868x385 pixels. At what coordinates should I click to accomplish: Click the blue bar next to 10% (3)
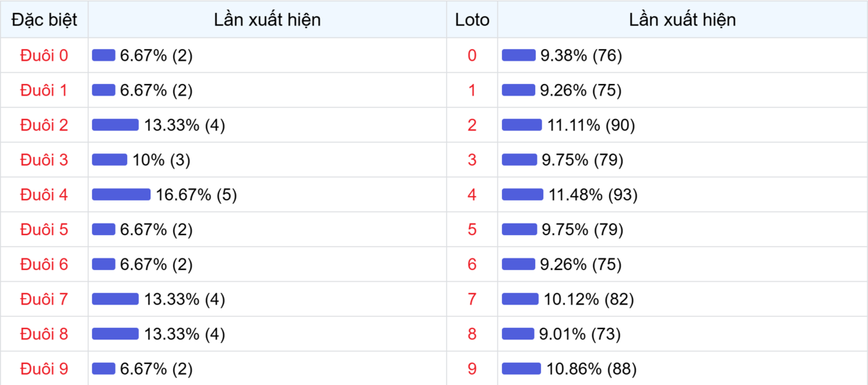click(109, 160)
